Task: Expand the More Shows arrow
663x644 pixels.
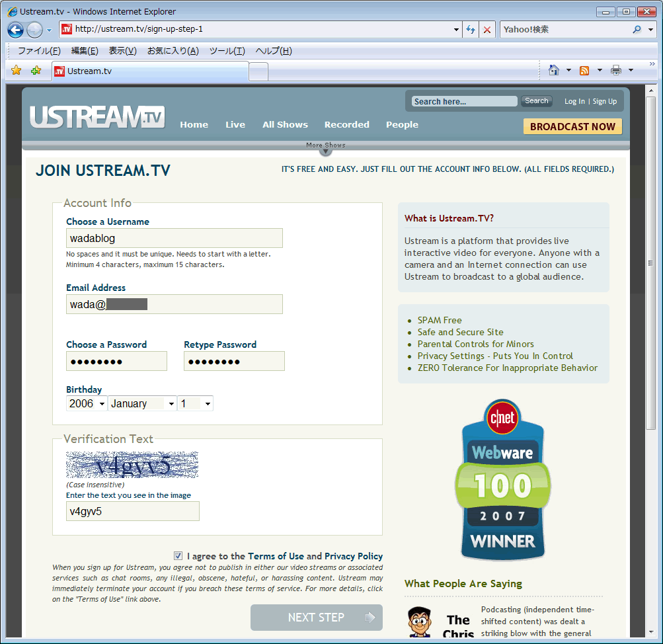Action: pos(325,151)
